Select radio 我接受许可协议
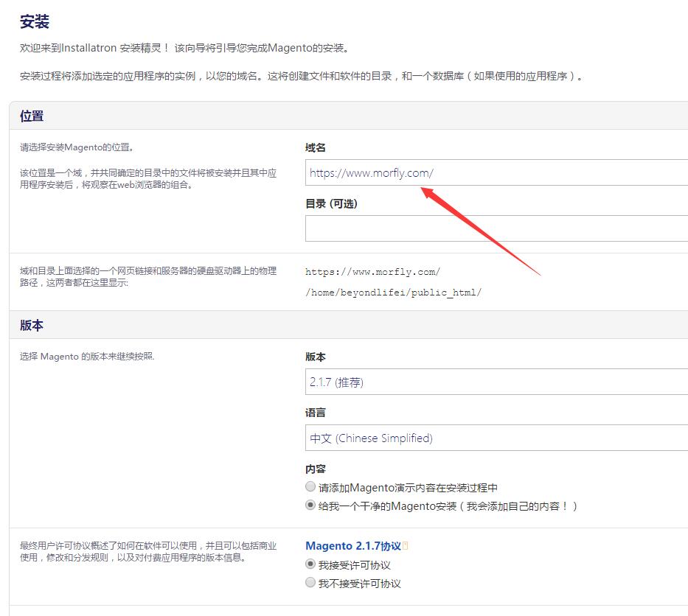Viewport: 688px width, 616px height. tap(310, 564)
